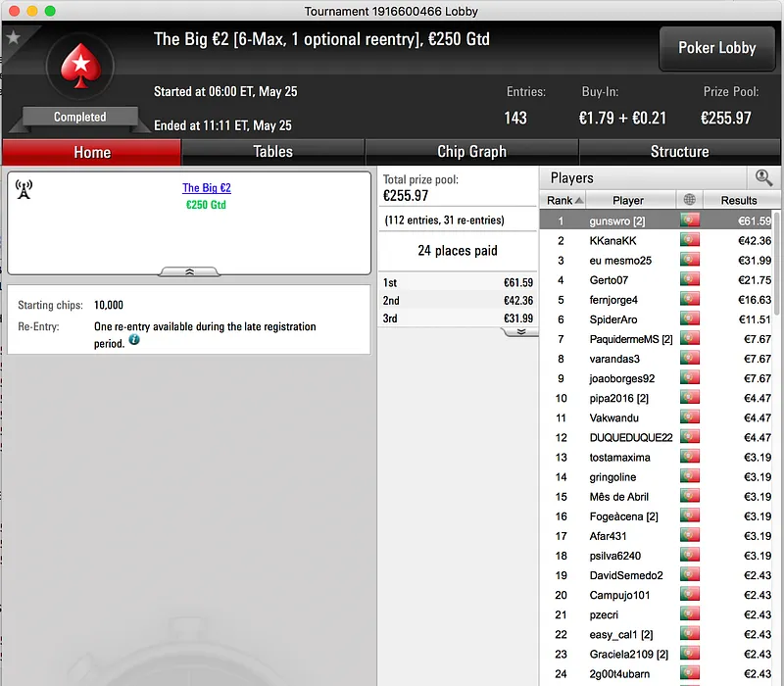
Task: Click the favorite star icon in the corner
Action: click(x=14, y=36)
